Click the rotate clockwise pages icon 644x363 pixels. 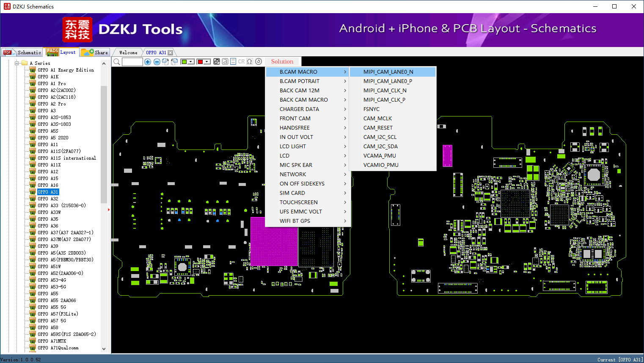click(165, 62)
